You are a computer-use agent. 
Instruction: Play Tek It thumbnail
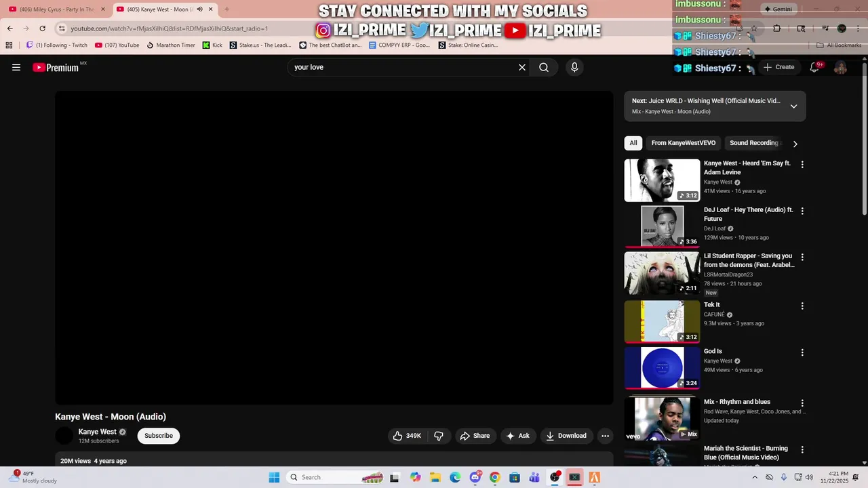(x=662, y=321)
